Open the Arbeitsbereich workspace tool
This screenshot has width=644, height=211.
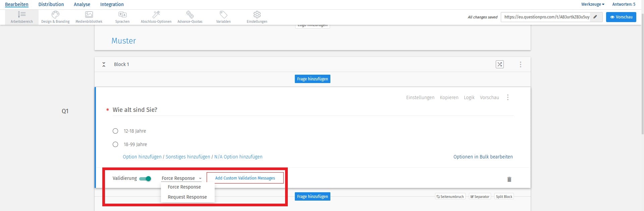pyautogui.click(x=22, y=17)
